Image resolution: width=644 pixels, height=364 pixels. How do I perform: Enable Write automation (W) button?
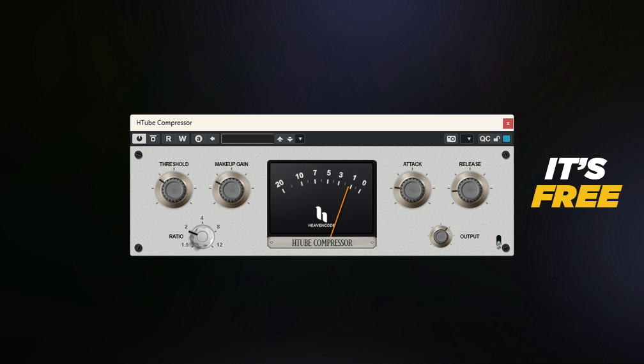pyautogui.click(x=182, y=139)
